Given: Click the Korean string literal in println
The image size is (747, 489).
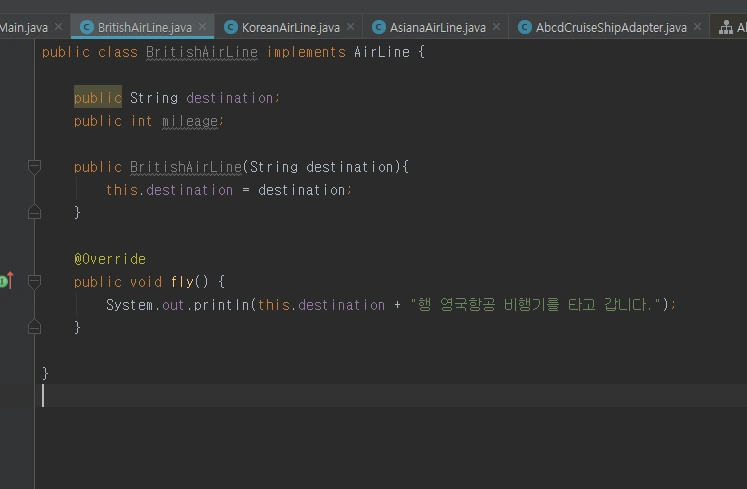Looking at the screenshot, I should pyautogui.click(x=536, y=305).
